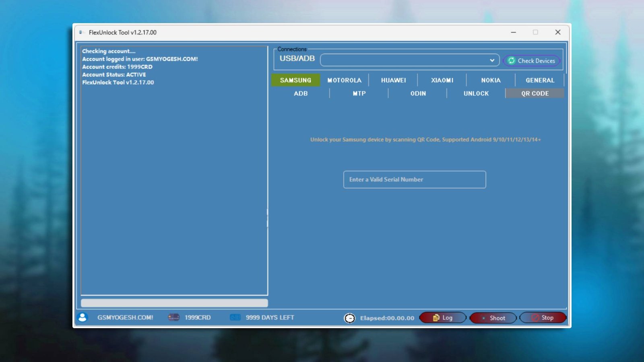644x362 pixels.
Task: Click the Enter a Valid Serial Number field
Action: tap(414, 179)
